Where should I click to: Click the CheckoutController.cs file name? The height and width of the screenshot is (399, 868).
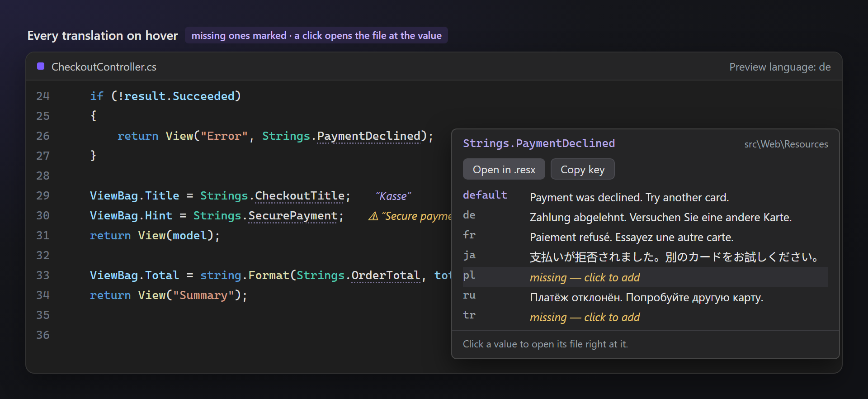click(x=104, y=66)
